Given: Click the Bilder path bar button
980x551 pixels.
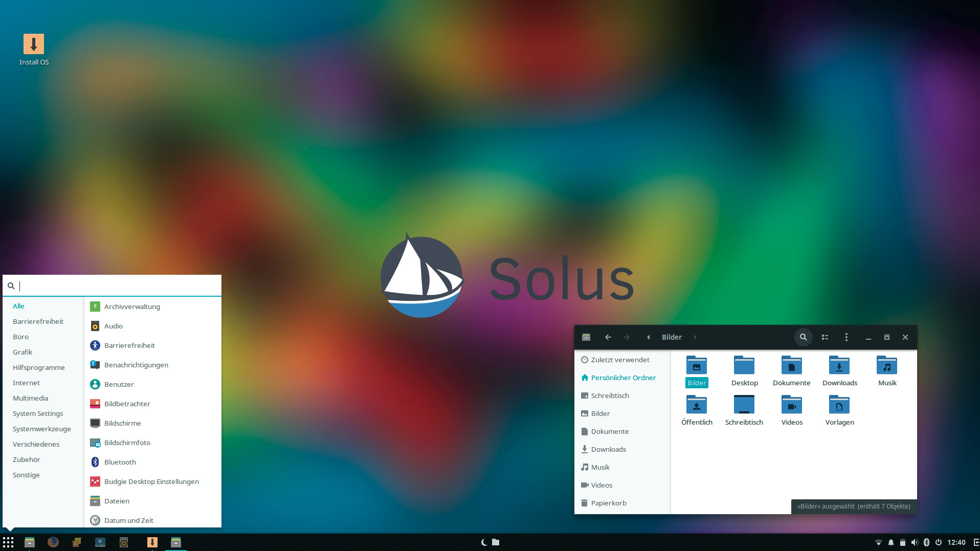Looking at the screenshot, I should [671, 337].
